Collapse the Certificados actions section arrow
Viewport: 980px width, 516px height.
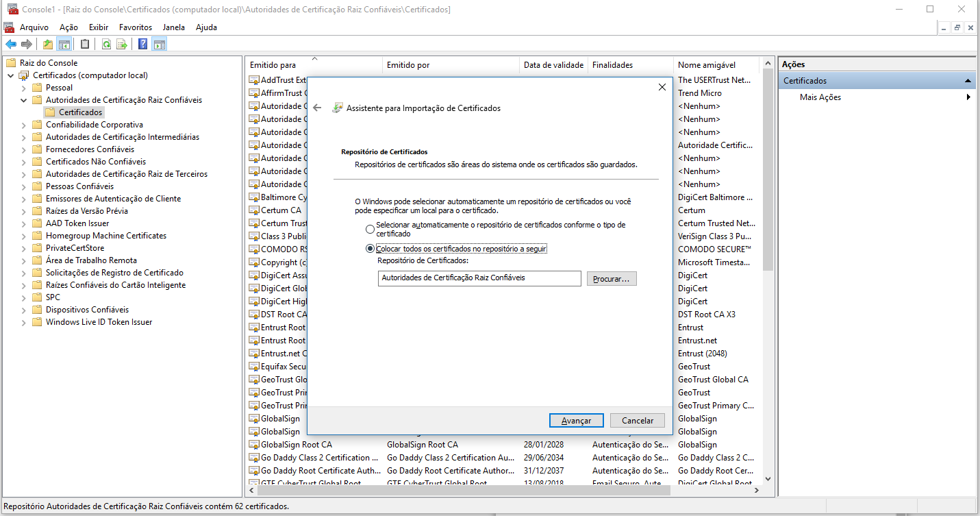pyautogui.click(x=968, y=81)
